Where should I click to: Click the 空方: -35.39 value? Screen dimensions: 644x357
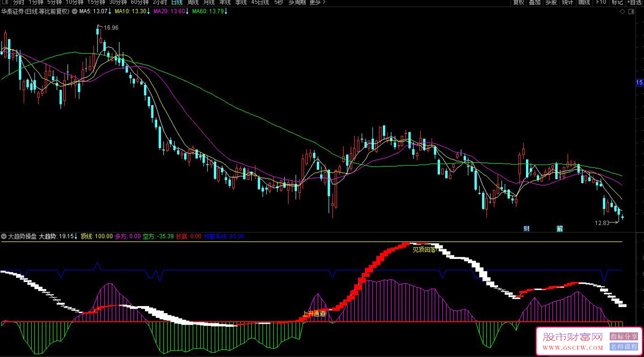coord(158,236)
